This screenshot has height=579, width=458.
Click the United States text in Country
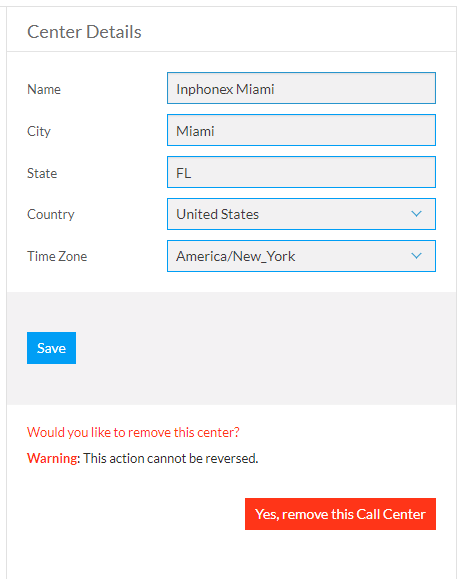point(218,214)
